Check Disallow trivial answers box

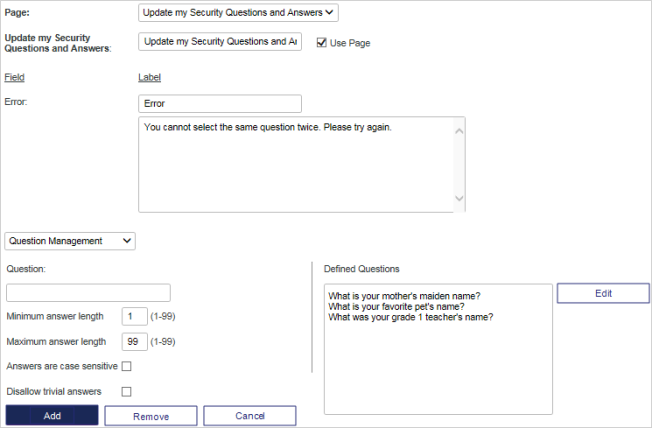(x=127, y=391)
